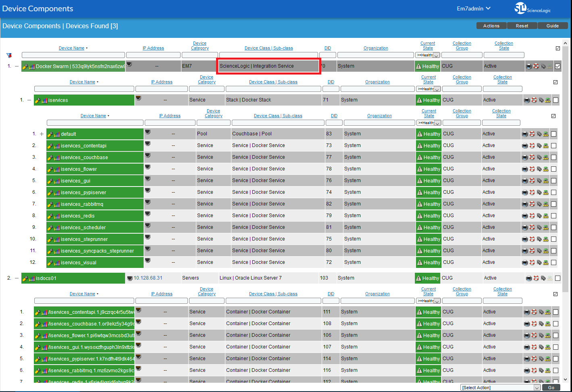Click the lifebuoy icon for iservices_redis
This screenshot has height=392, width=572.
532,216
